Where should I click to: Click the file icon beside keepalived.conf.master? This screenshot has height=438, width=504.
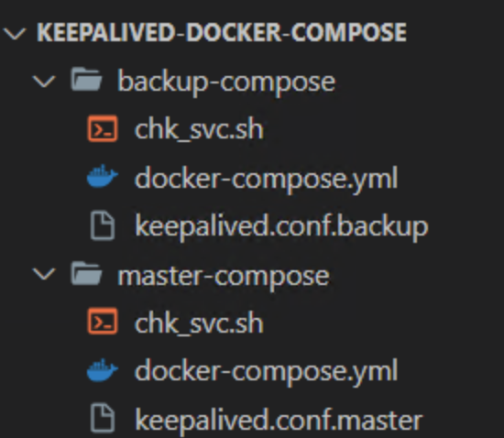pos(103,419)
